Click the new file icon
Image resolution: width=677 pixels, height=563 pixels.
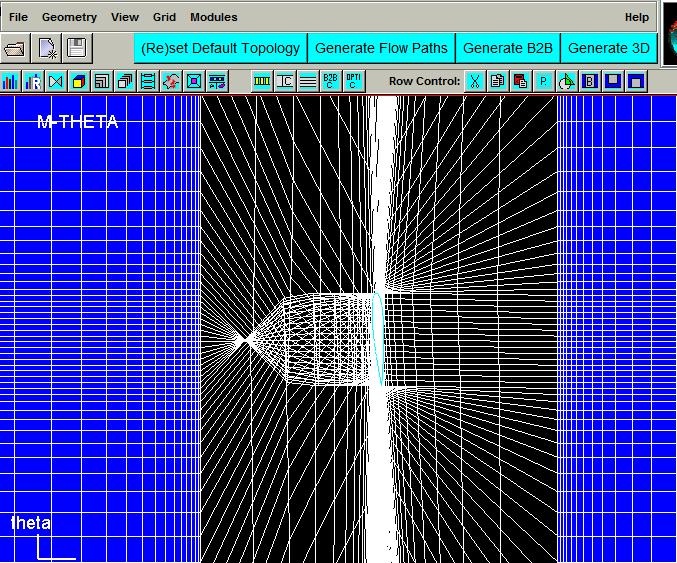pyautogui.click(x=47, y=48)
